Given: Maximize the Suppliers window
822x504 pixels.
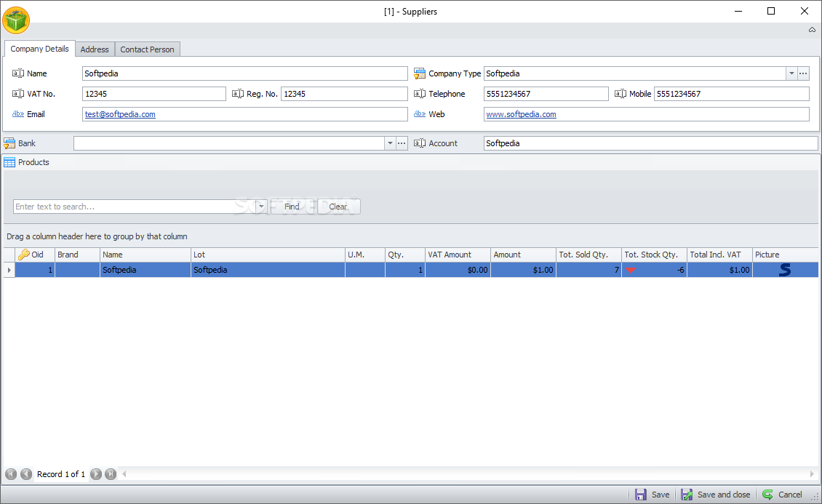Looking at the screenshot, I should [x=770, y=11].
